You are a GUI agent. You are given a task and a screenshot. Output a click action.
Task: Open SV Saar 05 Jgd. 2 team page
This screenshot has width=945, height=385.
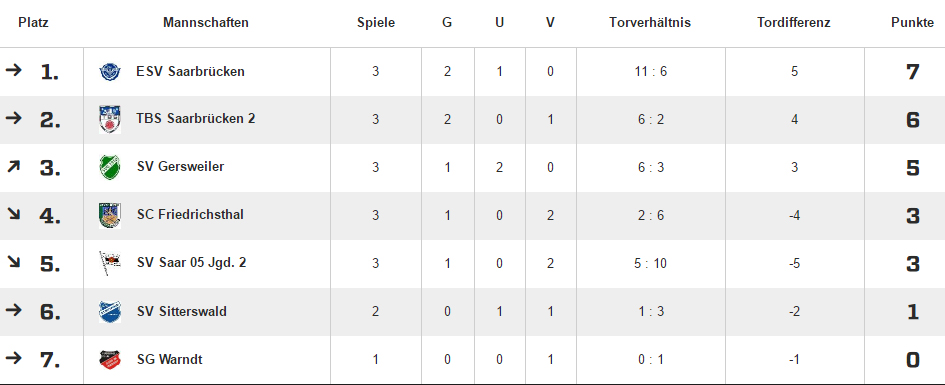[x=191, y=263]
